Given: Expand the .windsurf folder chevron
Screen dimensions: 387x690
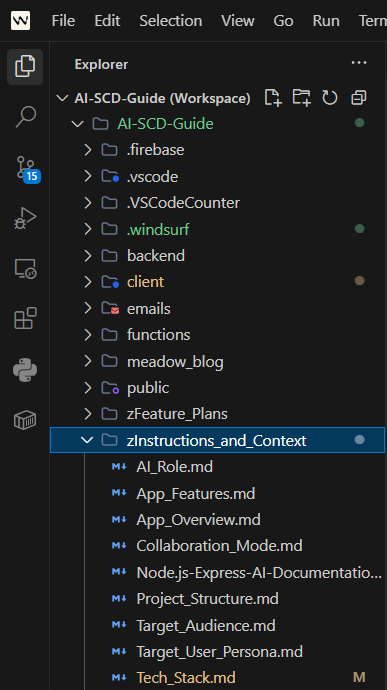Looking at the screenshot, I should pos(88,229).
